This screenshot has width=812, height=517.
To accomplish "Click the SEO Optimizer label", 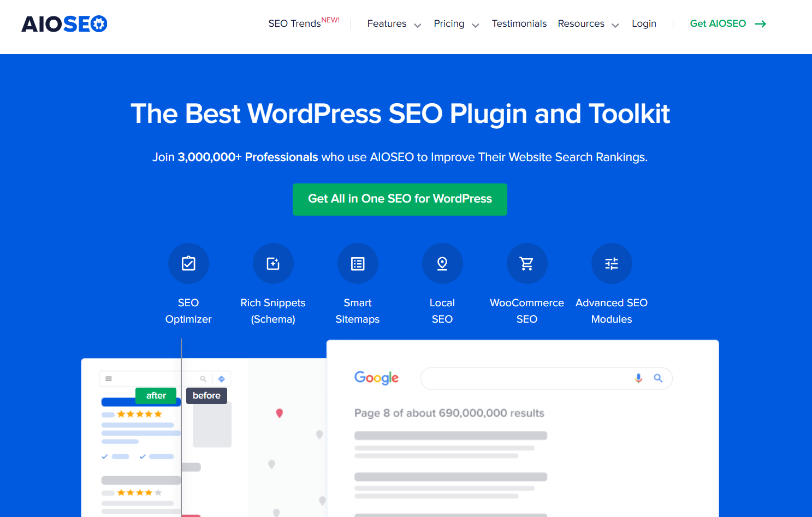I will (x=188, y=311).
